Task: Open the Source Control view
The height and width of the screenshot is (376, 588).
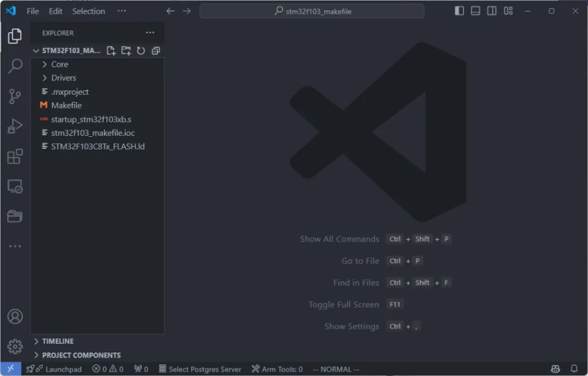Action: [15, 97]
